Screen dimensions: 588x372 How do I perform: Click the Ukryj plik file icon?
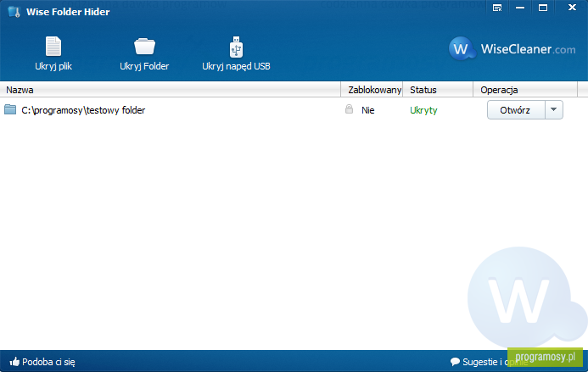pos(53,47)
